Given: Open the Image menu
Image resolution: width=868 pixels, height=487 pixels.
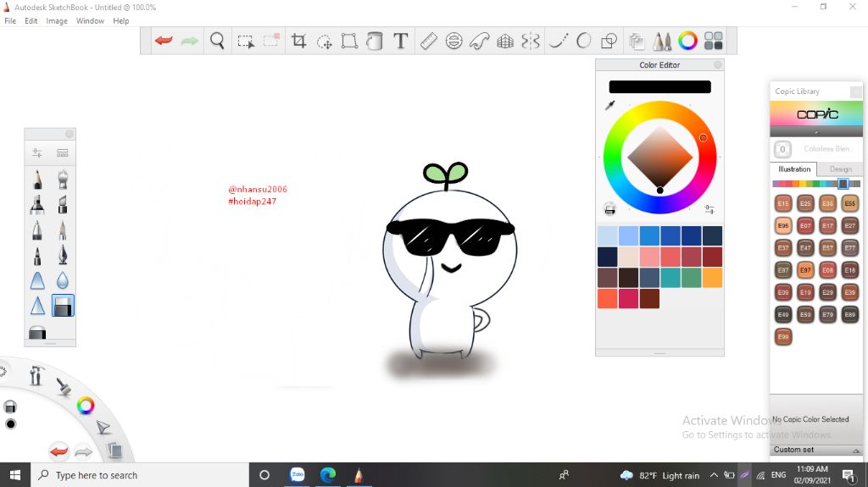Looking at the screenshot, I should coord(57,21).
